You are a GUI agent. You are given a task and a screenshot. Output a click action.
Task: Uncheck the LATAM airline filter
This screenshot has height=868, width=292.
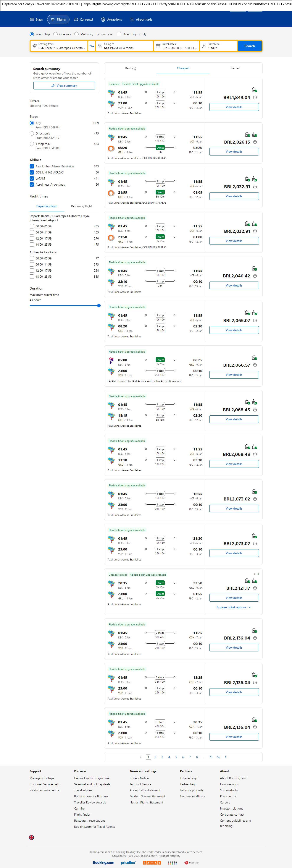[32, 179]
